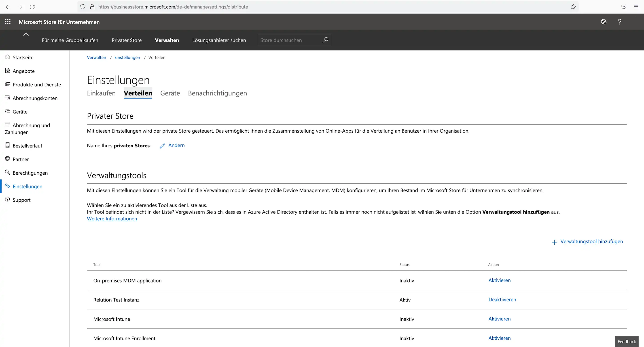Click the Aktion column header
644x347 pixels.
(493, 265)
